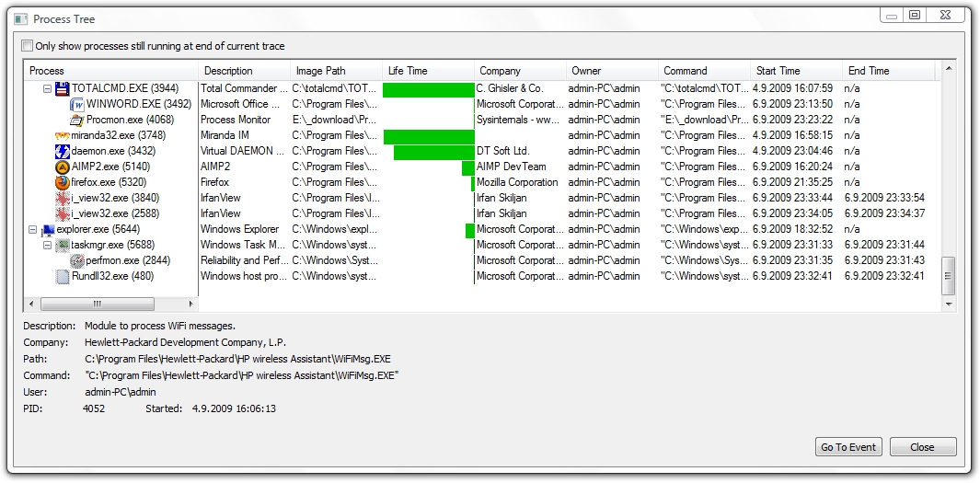
Task: Click the miranda32.exe icon
Action: (x=62, y=135)
